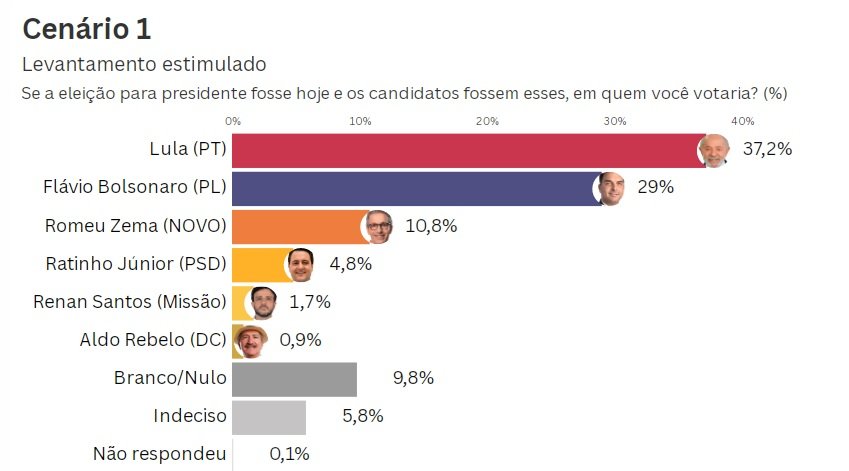The height and width of the screenshot is (471, 849).
Task: Click Lula's portrait photo on the bar
Action: pos(713,151)
